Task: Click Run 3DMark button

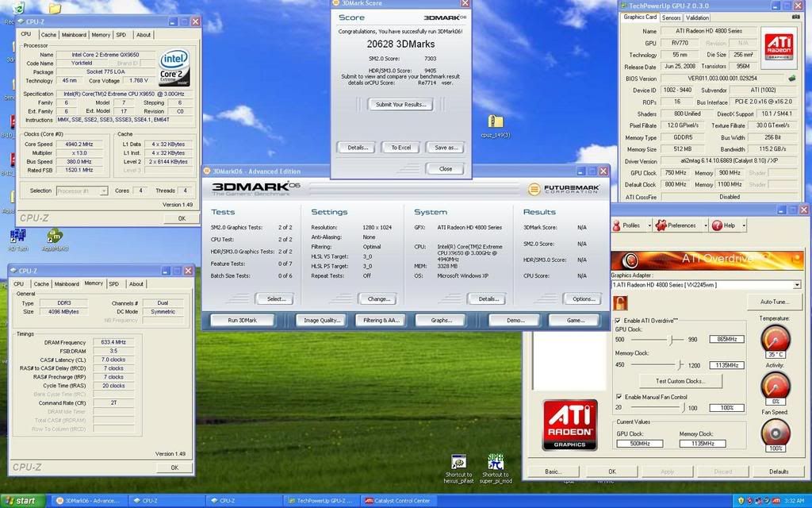Action: pyautogui.click(x=243, y=321)
